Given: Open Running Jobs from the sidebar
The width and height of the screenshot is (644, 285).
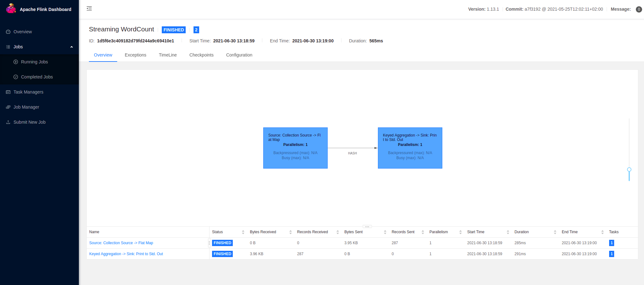Looking at the screenshot, I should 35,62.
